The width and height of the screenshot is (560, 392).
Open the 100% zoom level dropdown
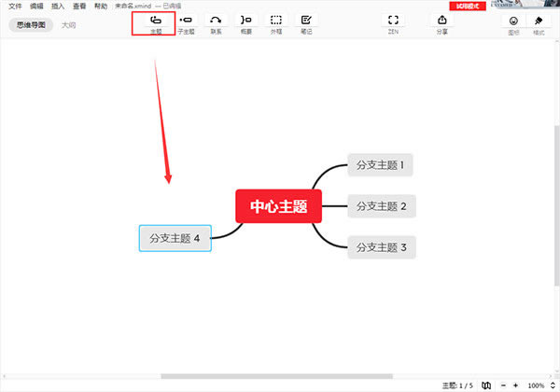[538, 385]
